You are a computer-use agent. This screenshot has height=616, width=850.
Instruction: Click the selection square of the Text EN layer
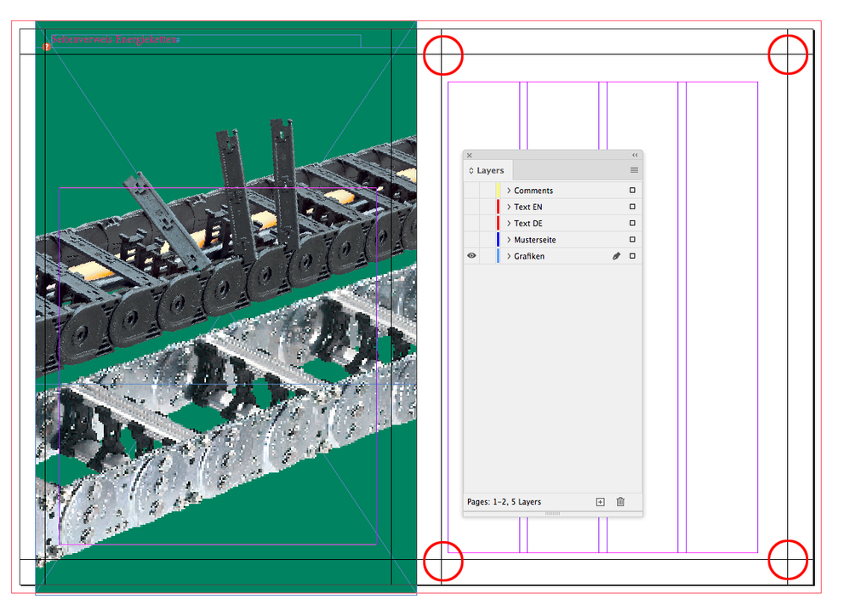point(633,207)
